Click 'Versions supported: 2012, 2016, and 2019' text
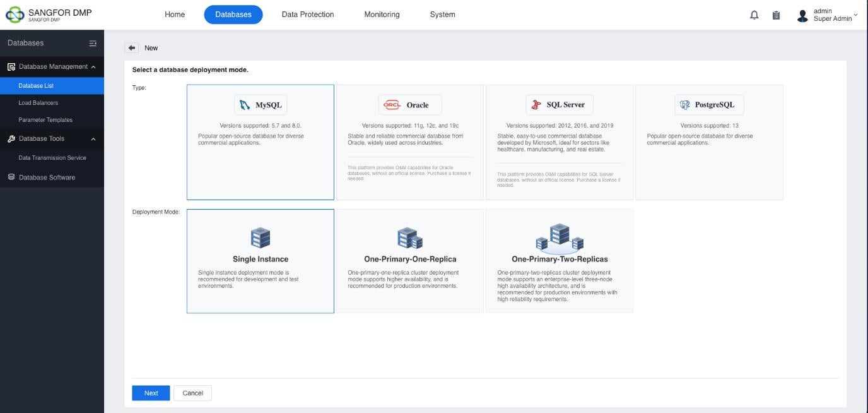The height and width of the screenshot is (413, 868). coord(560,126)
